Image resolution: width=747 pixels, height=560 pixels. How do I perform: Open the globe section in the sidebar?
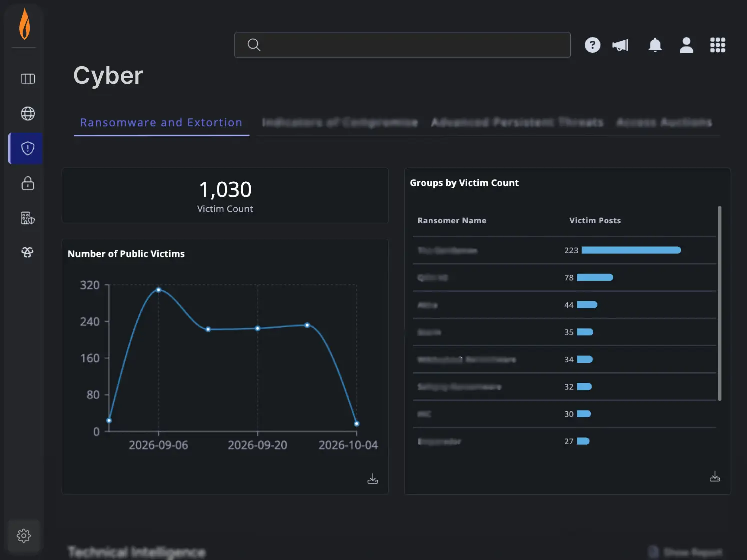[x=28, y=114]
